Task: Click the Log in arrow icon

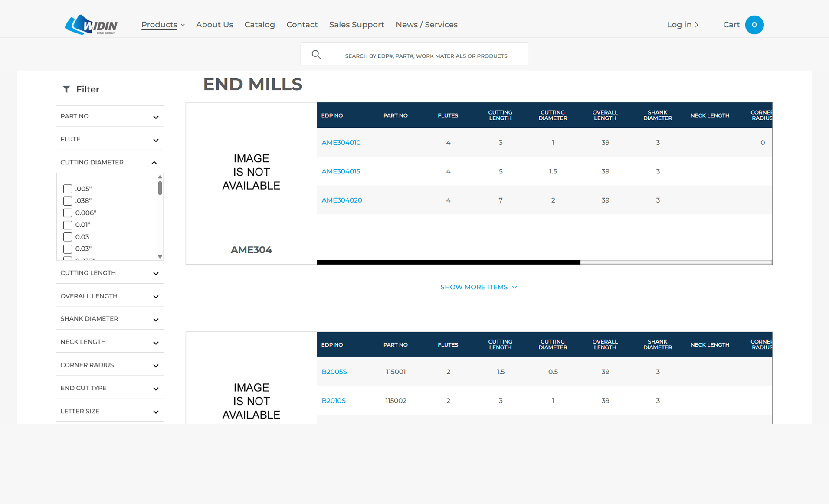Action: [x=697, y=25]
